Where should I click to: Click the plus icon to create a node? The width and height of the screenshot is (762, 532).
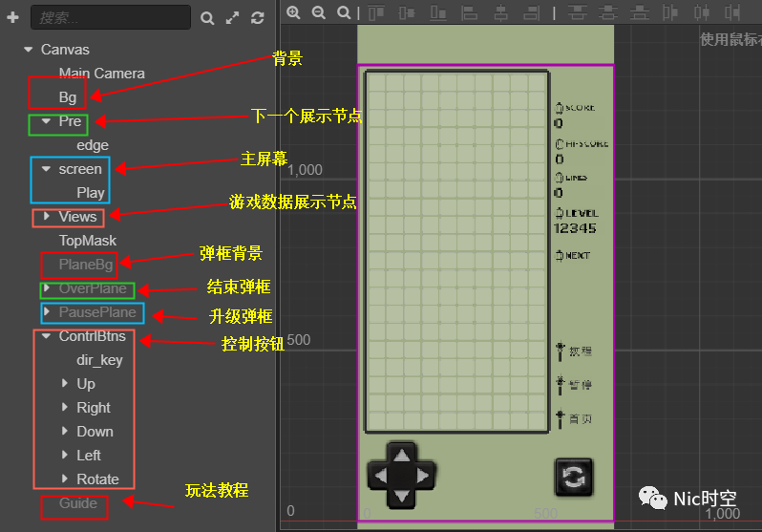click(x=12, y=17)
